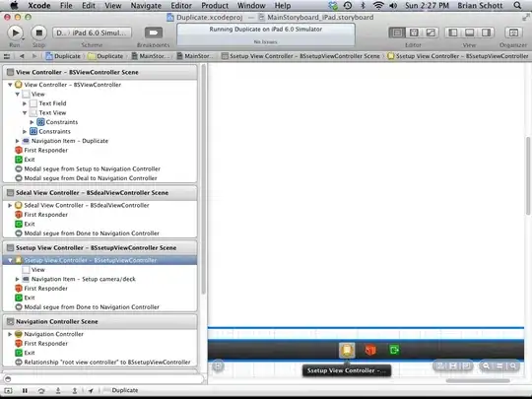Click Duplicate project in the jump bar

63,56
